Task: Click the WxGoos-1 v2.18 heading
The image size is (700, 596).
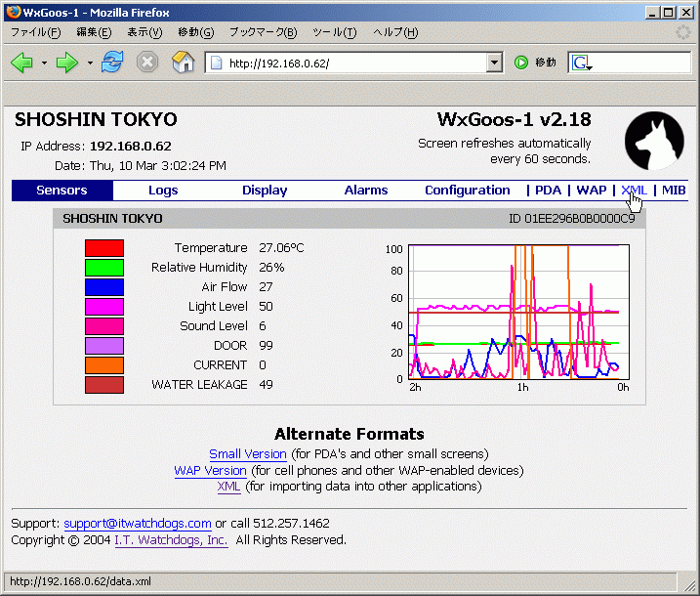Action: pos(514,120)
